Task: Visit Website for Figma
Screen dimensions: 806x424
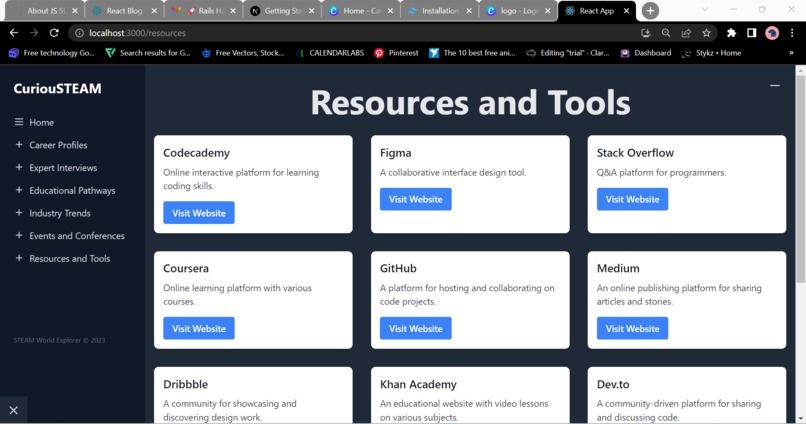Action: (415, 199)
